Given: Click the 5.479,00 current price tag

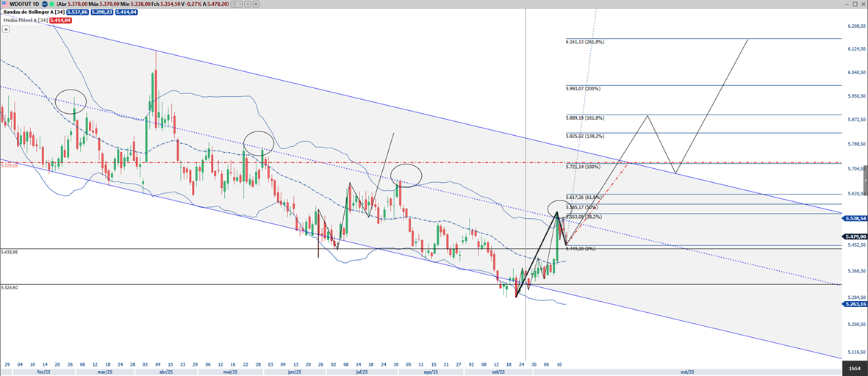Looking at the screenshot, I should 856,236.
